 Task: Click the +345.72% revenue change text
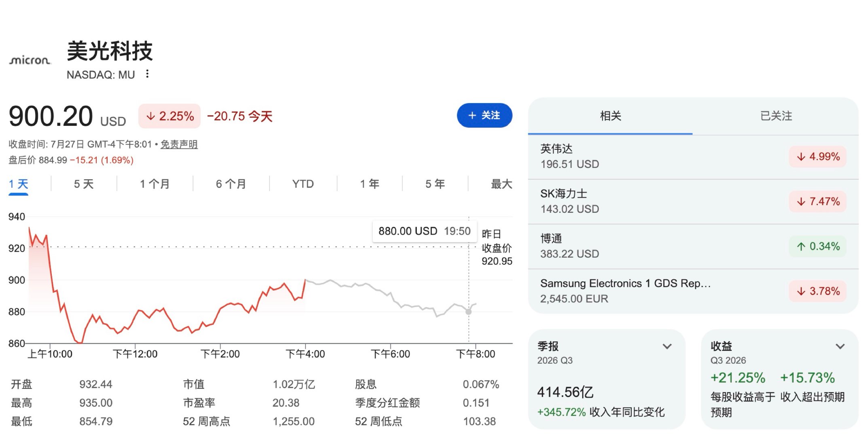tap(561, 412)
